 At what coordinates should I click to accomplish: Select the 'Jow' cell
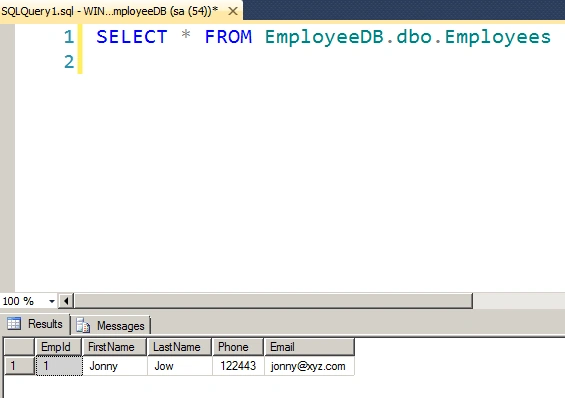tap(179, 366)
